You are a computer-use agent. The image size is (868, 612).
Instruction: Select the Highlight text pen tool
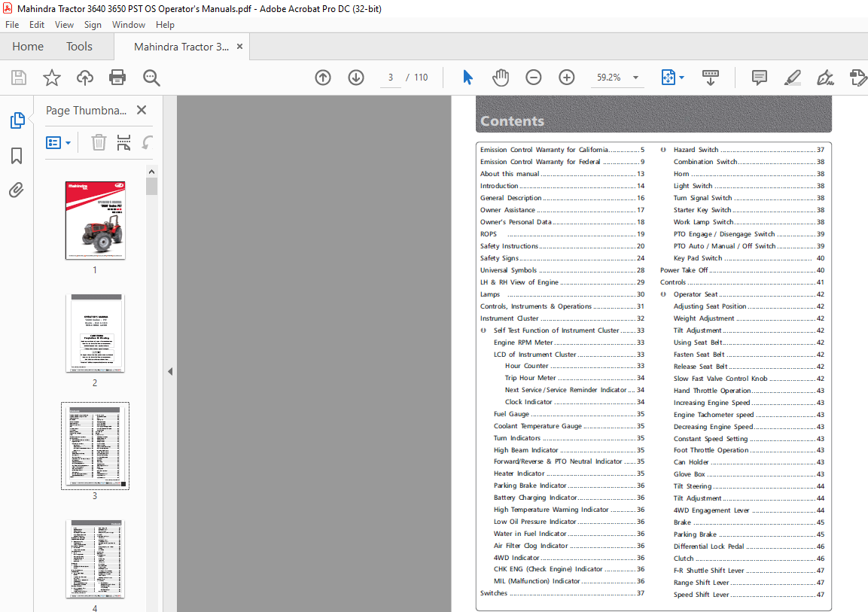793,78
